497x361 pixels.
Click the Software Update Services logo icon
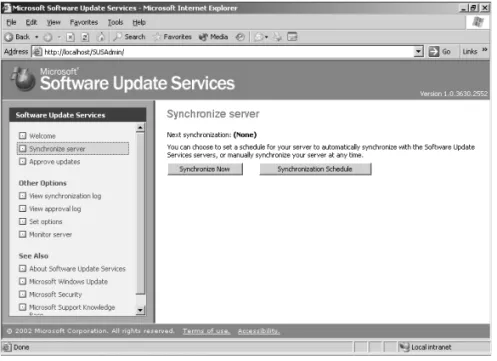click(23, 79)
